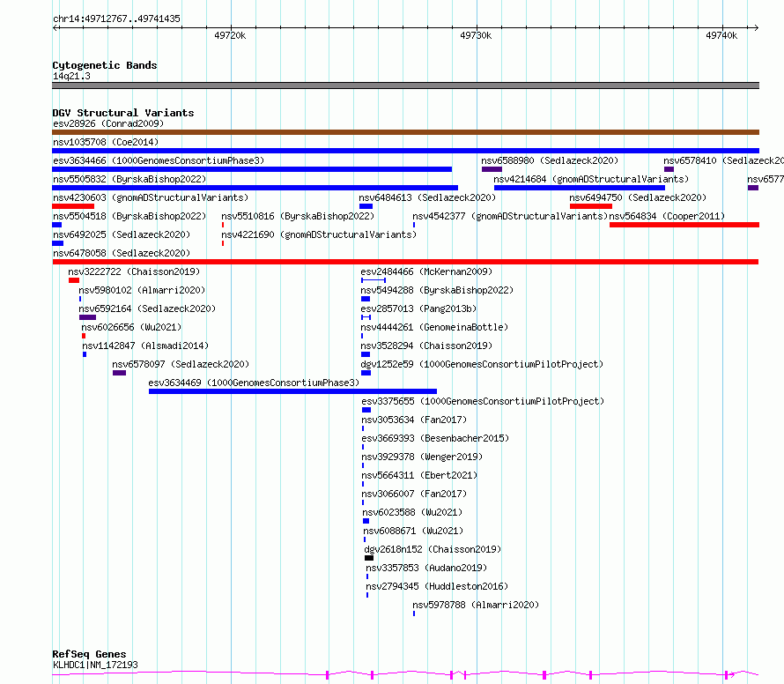Click KLHDC1|NM_172193 gene label
The image size is (784, 684).
coord(95,665)
